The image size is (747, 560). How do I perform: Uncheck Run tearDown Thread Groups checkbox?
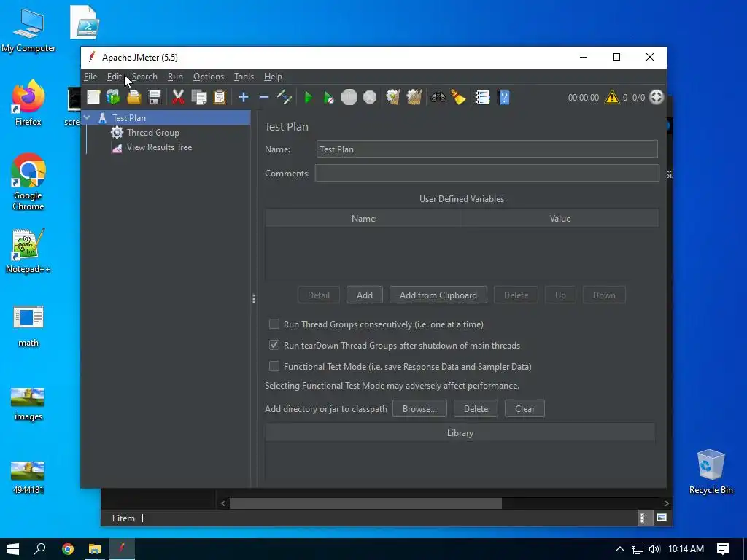click(x=274, y=345)
